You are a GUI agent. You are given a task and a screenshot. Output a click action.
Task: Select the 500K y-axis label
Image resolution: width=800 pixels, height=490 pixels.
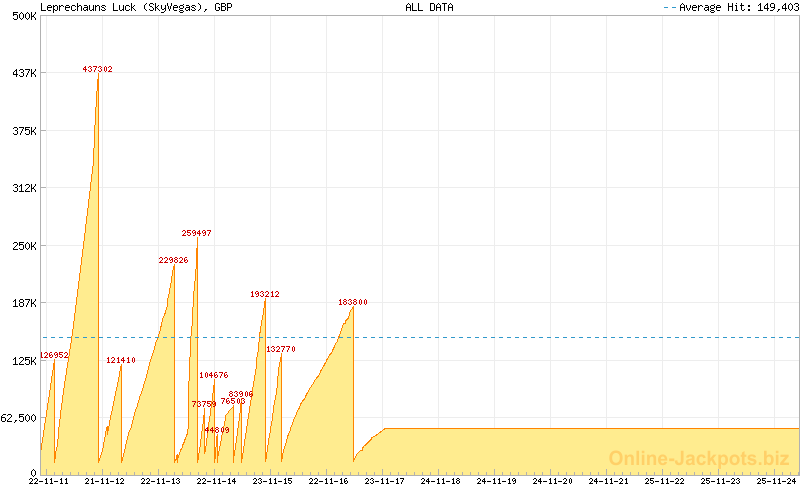click(x=22, y=16)
